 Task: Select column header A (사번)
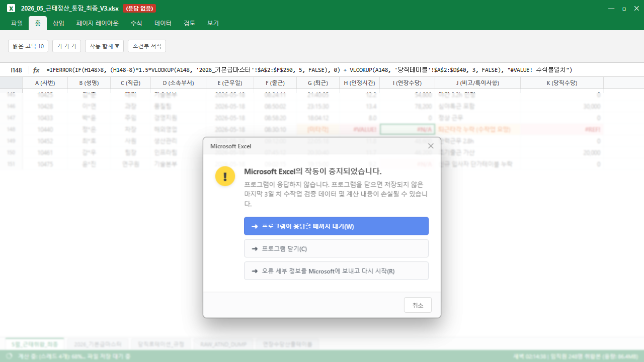click(x=45, y=83)
